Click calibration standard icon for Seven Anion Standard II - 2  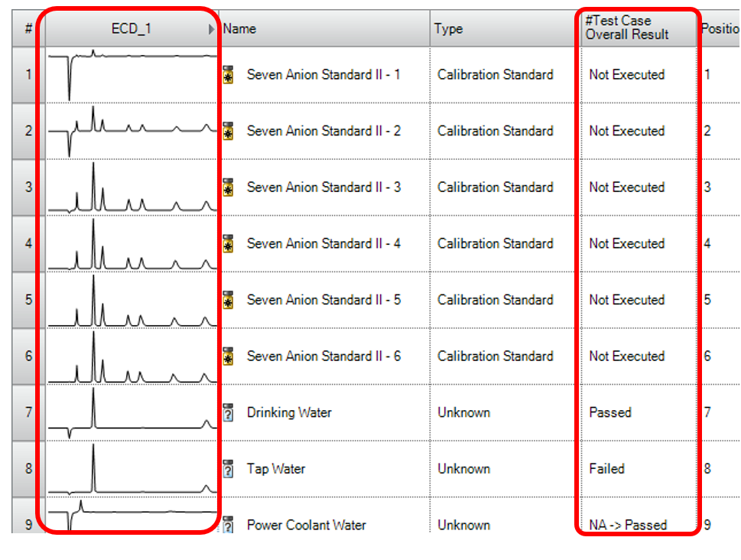pyautogui.click(x=227, y=132)
